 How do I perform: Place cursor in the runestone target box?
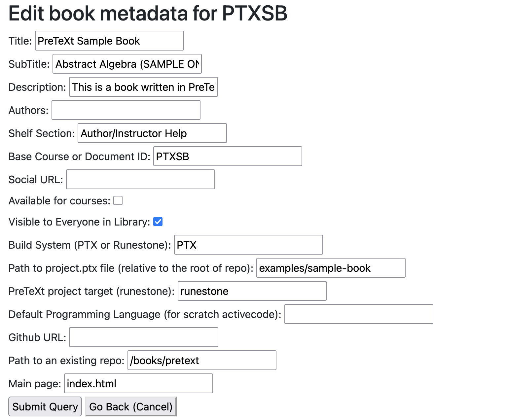click(x=252, y=291)
